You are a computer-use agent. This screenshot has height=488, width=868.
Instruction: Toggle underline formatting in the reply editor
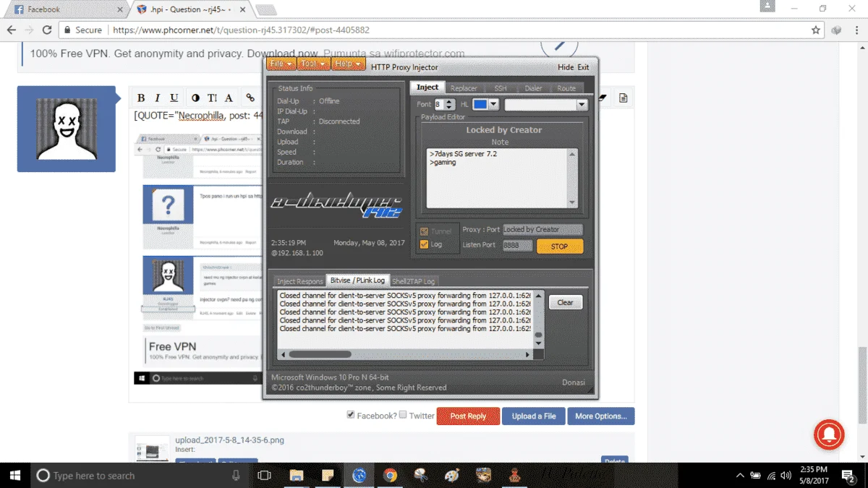coord(174,98)
